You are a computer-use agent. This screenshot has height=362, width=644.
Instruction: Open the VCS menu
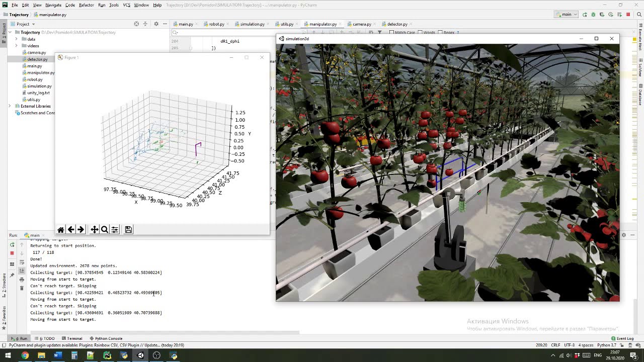coord(126,5)
